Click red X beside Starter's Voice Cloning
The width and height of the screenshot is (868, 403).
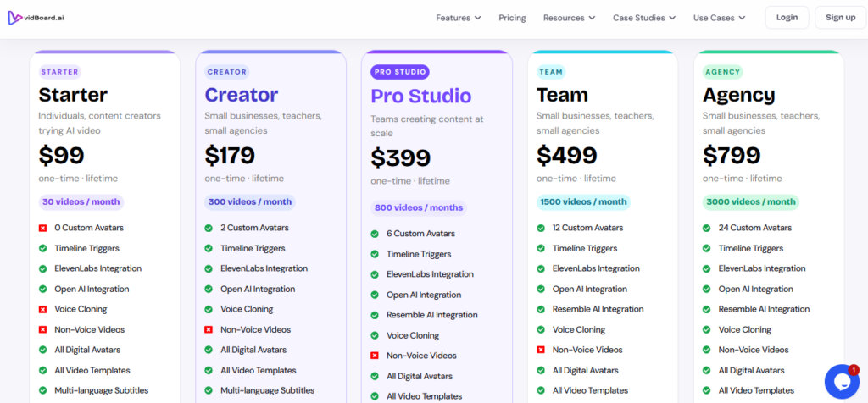click(42, 309)
